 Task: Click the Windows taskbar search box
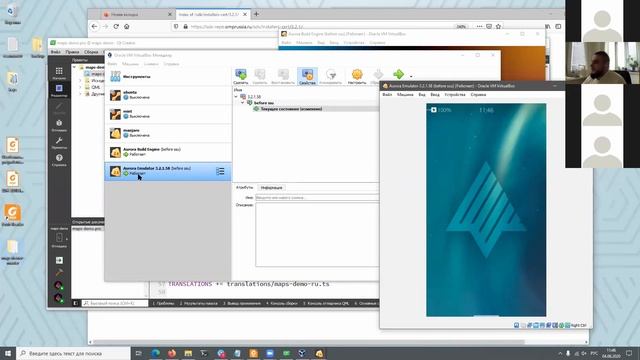point(73,353)
